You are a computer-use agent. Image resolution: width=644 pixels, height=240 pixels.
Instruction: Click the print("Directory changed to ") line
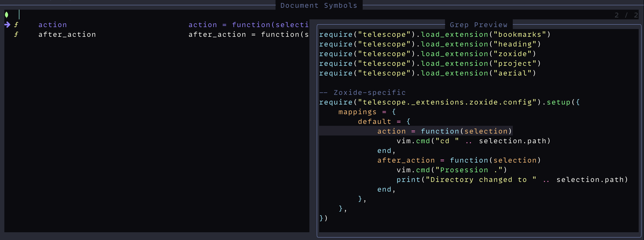click(512, 180)
